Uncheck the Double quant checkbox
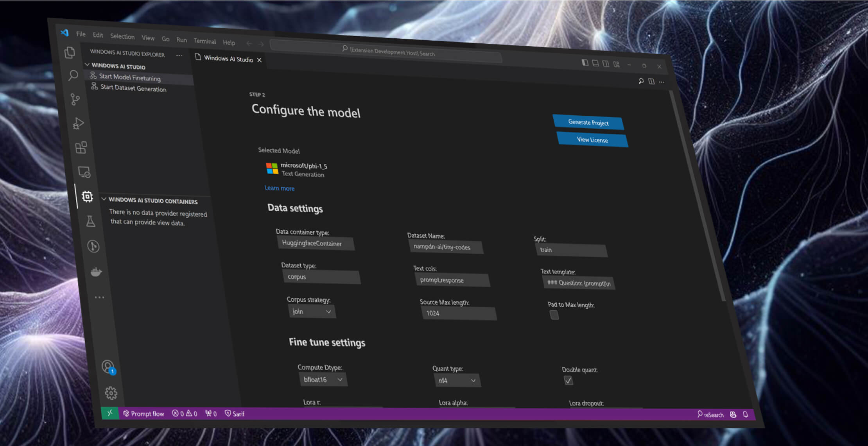Viewport: 868px width, 446px height. [569, 380]
